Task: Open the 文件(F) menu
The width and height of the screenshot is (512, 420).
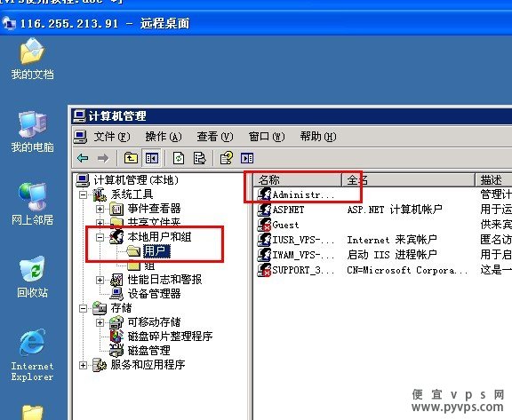Action: click(x=112, y=137)
